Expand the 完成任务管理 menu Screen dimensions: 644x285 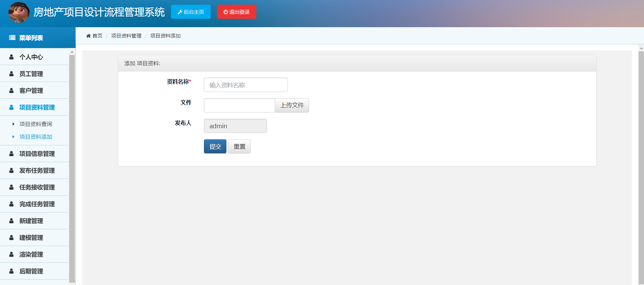pyautogui.click(x=34, y=204)
